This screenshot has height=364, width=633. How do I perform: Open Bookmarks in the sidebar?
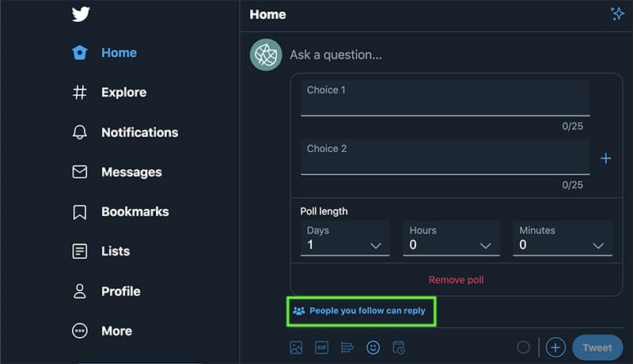point(135,212)
